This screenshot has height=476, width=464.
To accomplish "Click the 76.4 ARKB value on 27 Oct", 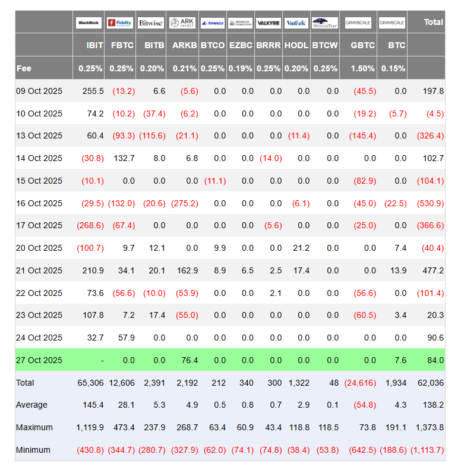I will 190,360.
